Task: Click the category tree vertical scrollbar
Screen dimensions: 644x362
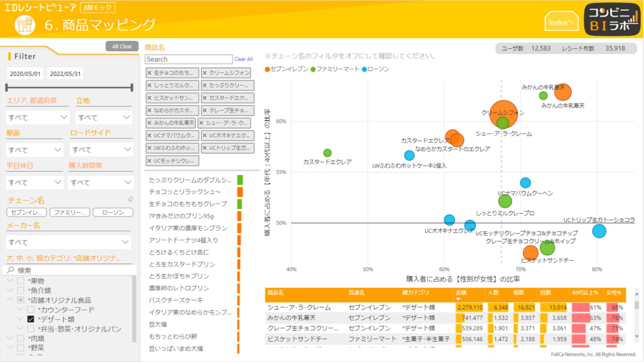Action: pyautogui.click(x=134, y=308)
